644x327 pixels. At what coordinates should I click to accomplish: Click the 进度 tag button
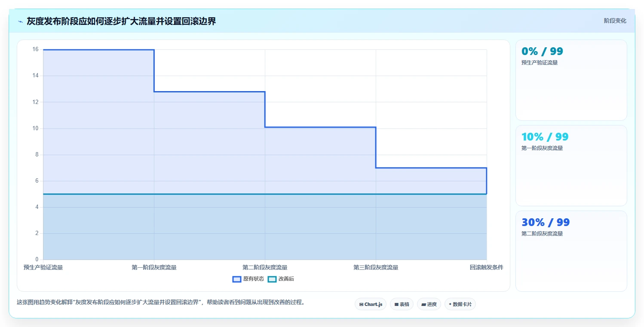pyautogui.click(x=429, y=304)
